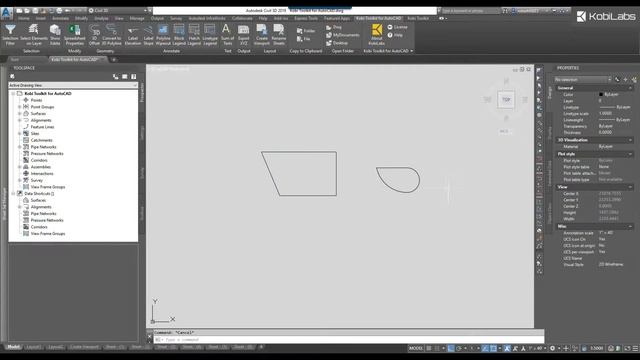This screenshot has height=360, width=640.
Task: Select the Label Elevation tool
Action: pos(133,34)
